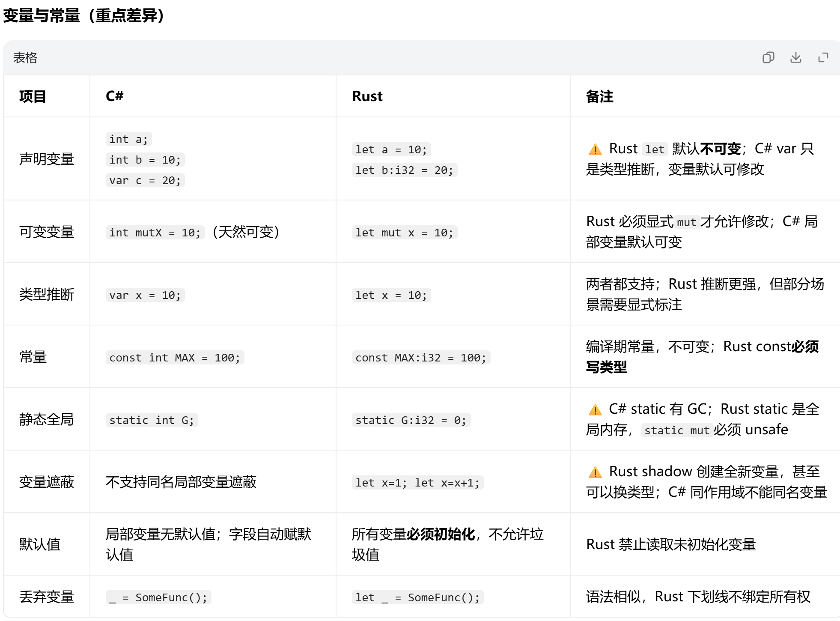Click the code 'const MAX:i32 = 100;'
This screenshot has width=840, height=621.
click(421, 358)
